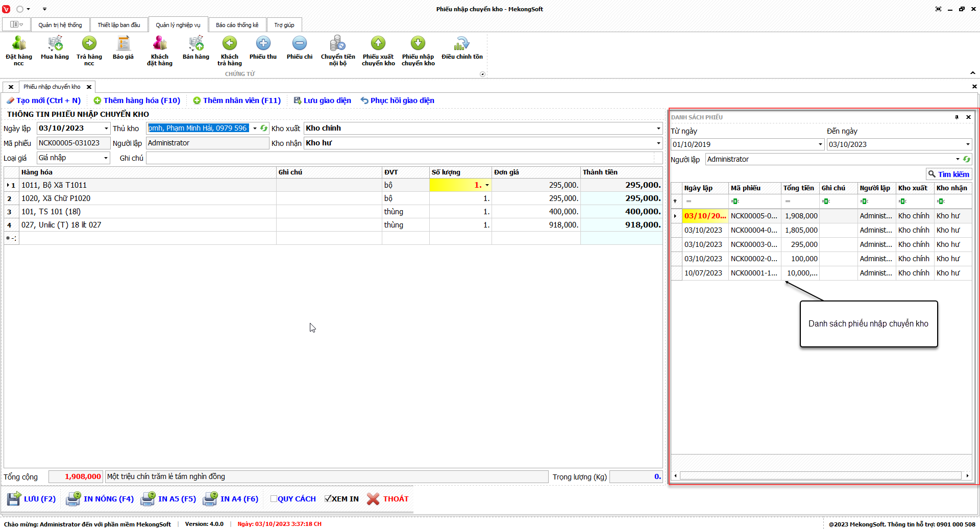Enable the QUY CÁCH checkbox

point(274,499)
